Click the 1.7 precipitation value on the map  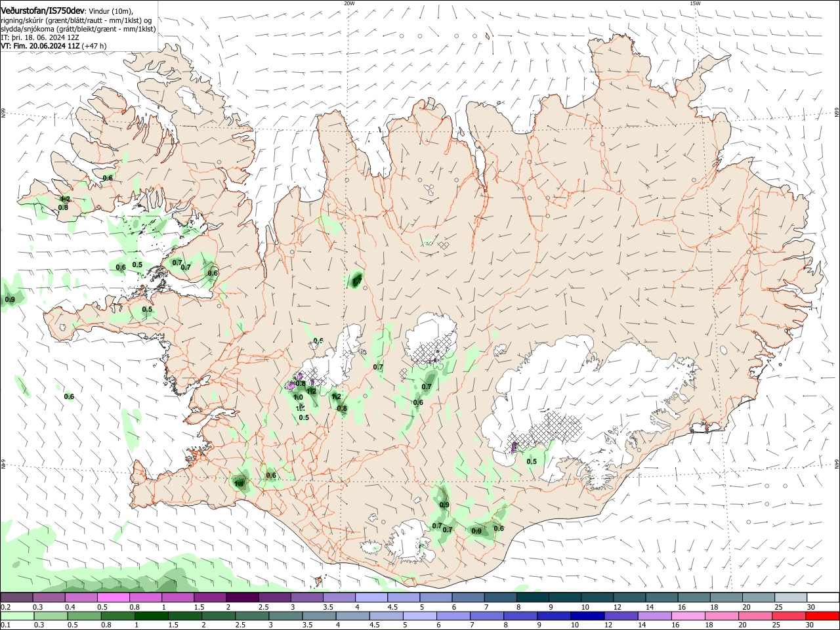[356, 282]
